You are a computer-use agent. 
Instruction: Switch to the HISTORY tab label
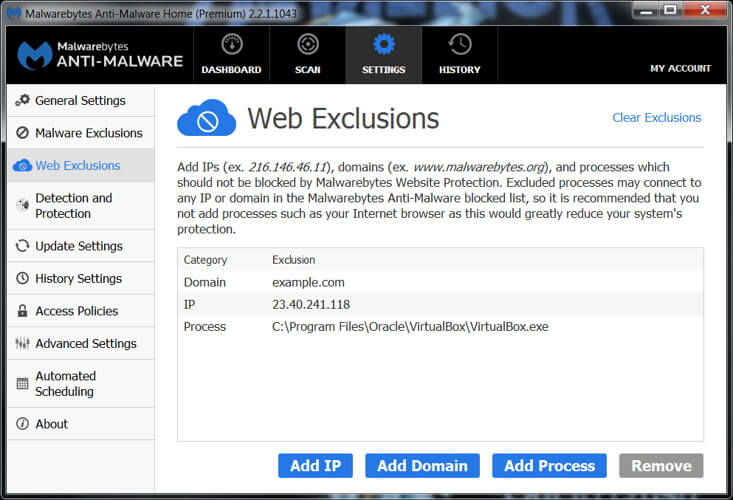tap(460, 70)
